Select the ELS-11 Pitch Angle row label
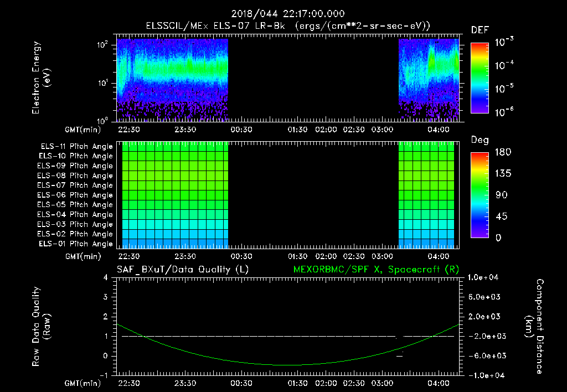The image size is (567, 392). [76, 146]
